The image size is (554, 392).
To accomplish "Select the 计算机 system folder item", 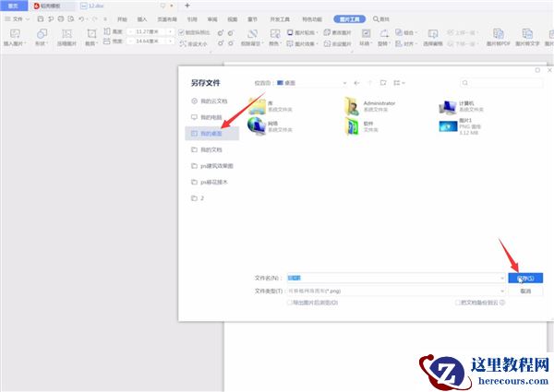I will 461,106.
